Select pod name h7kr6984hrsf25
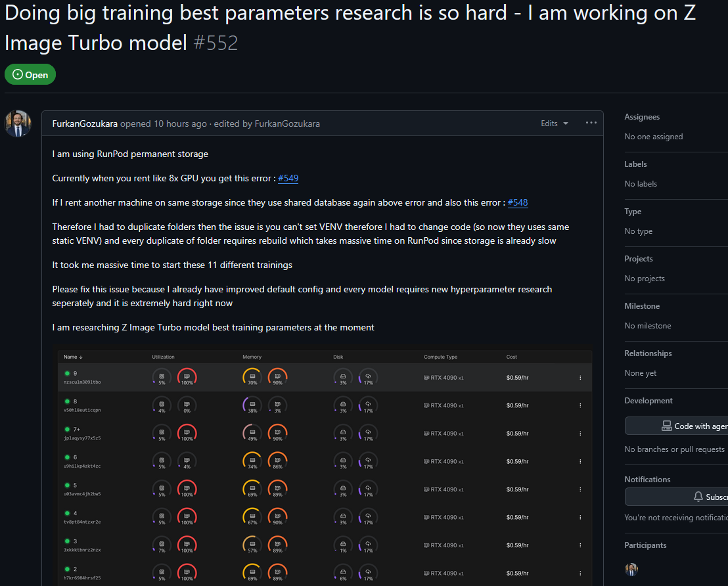 pyautogui.click(x=81, y=577)
